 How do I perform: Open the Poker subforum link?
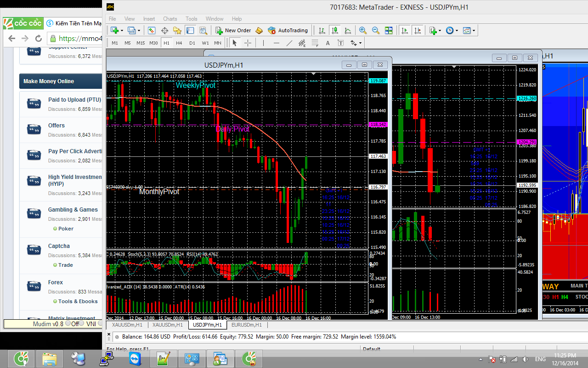pyautogui.click(x=66, y=229)
